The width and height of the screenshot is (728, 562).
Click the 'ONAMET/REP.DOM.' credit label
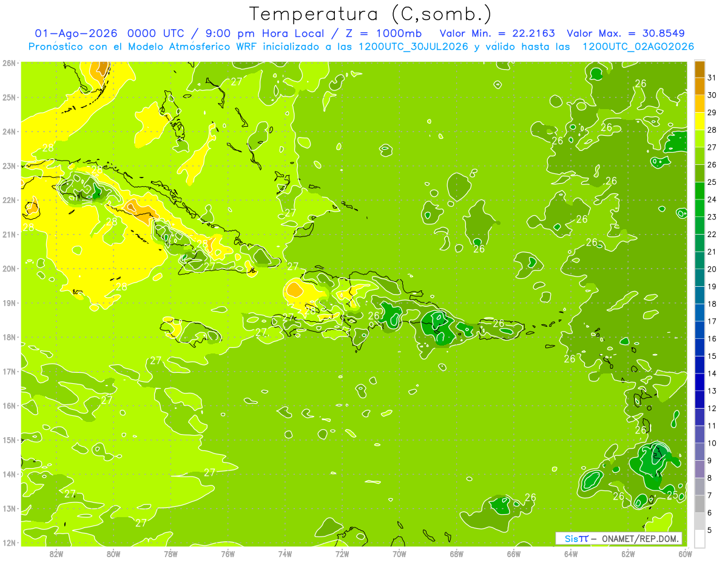[640, 538]
